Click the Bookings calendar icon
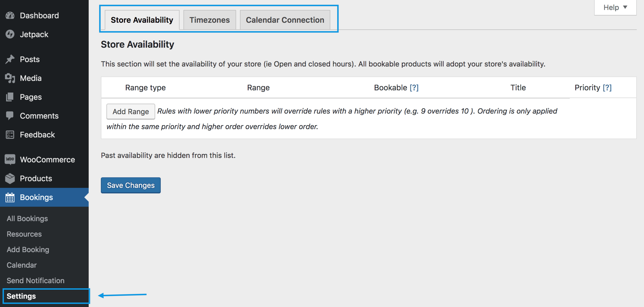Image resolution: width=644 pixels, height=307 pixels. [10, 198]
